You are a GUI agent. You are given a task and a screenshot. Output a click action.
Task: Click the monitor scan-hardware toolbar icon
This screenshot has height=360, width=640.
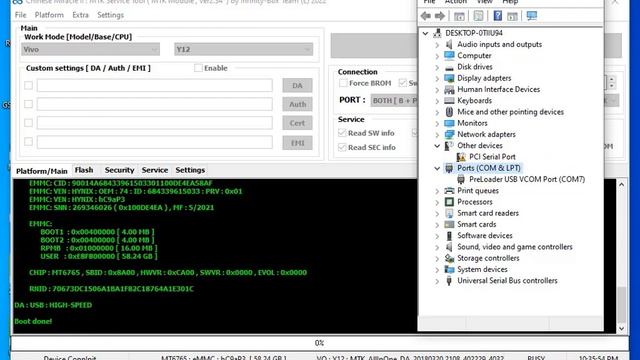click(x=531, y=16)
